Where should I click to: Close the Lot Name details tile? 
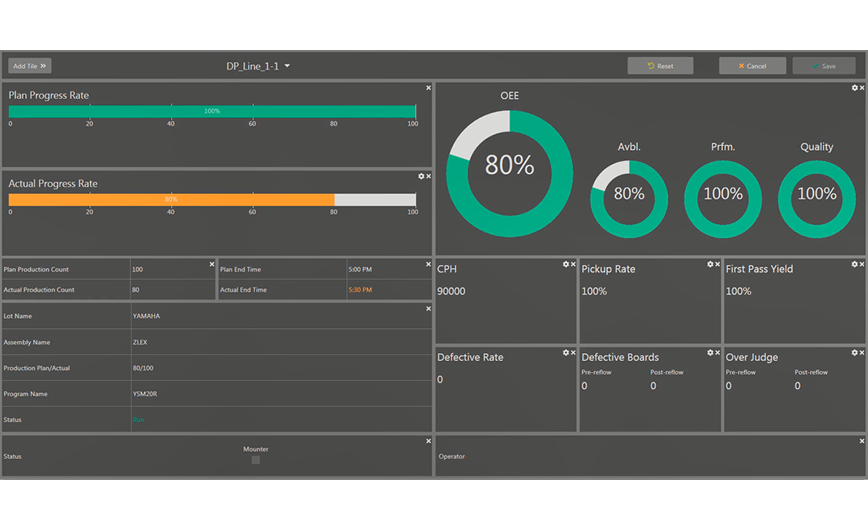(x=429, y=309)
